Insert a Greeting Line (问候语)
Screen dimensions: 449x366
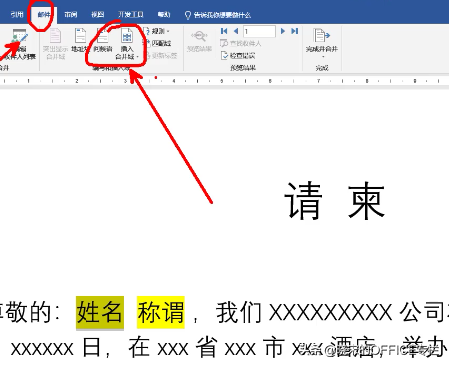coord(102,41)
